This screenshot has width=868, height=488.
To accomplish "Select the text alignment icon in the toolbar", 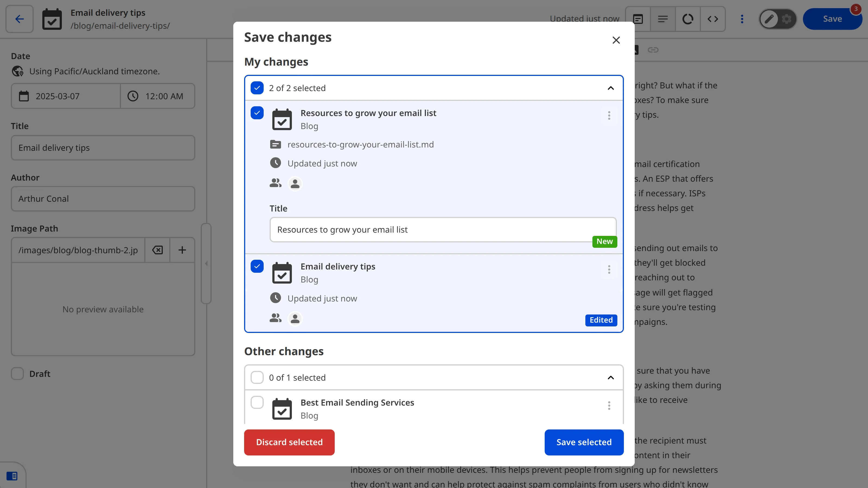I will tap(662, 19).
